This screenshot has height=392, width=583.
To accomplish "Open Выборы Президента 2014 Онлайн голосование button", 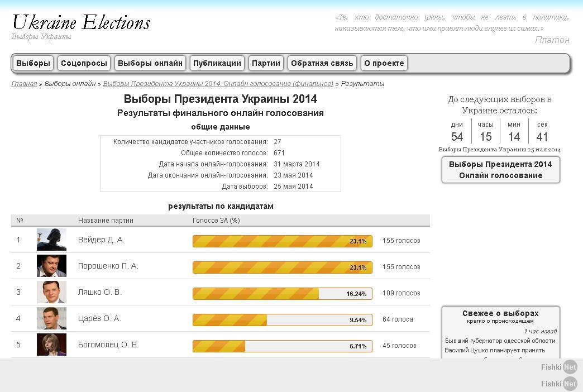I will point(501,170).
